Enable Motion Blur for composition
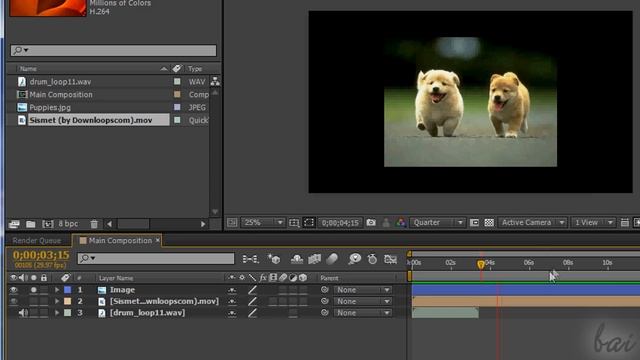Image resolution: width=640 pixels, height=360 pixels. tap(332, 259)
